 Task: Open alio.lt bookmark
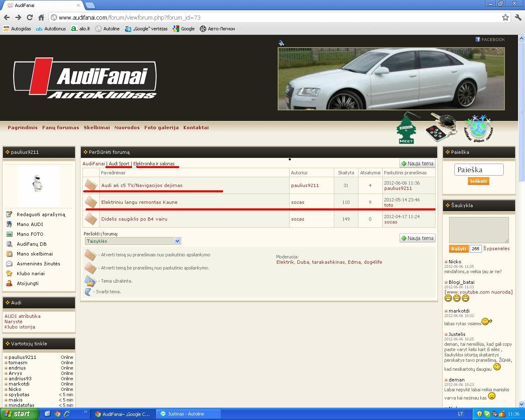80,29
